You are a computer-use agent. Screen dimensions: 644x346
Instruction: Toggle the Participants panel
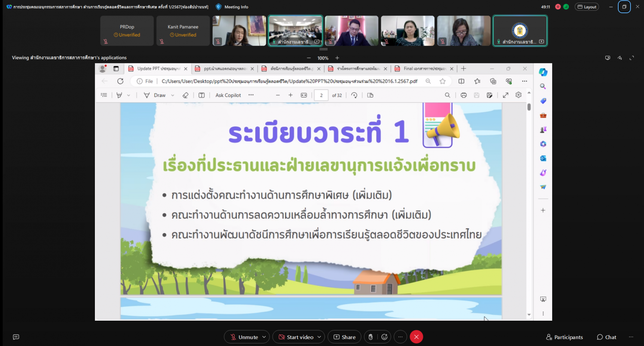click(565, 337)
